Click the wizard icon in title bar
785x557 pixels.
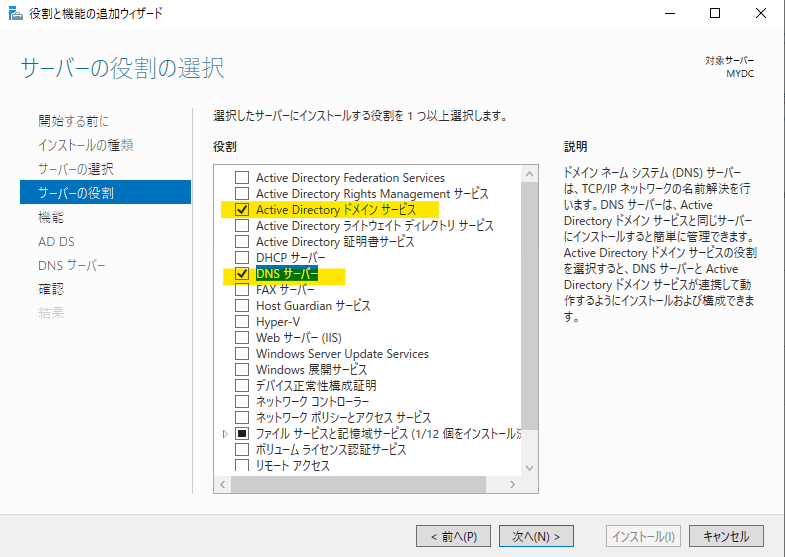tap(15, 13)
